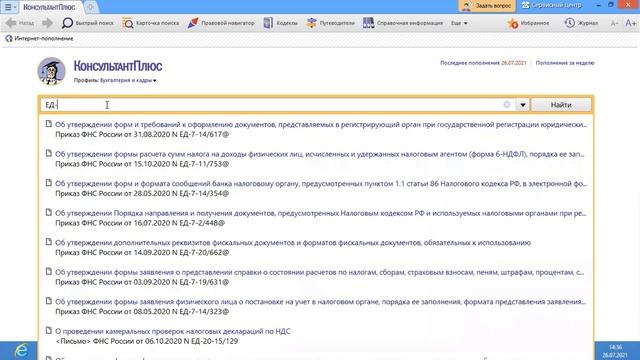
Task: Open Правовой навигатор
Action: pos(221,23)
